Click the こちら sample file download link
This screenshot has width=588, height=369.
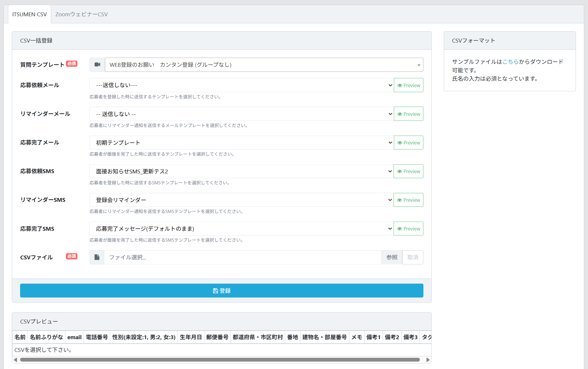[510, 62]
